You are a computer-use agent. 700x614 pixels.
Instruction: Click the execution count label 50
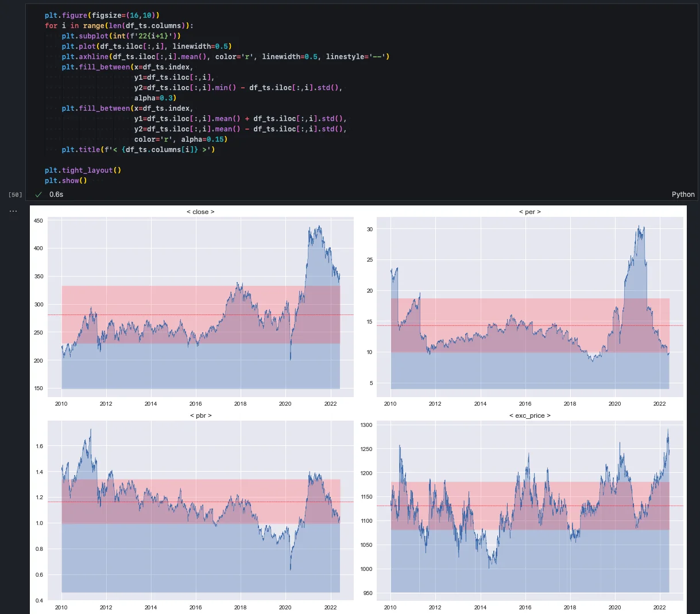(x=15, y=195)
